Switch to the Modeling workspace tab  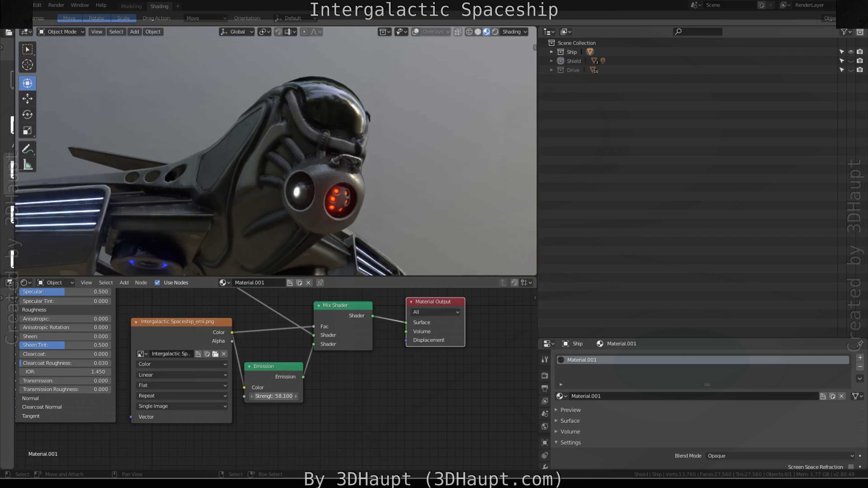[131, 6]
